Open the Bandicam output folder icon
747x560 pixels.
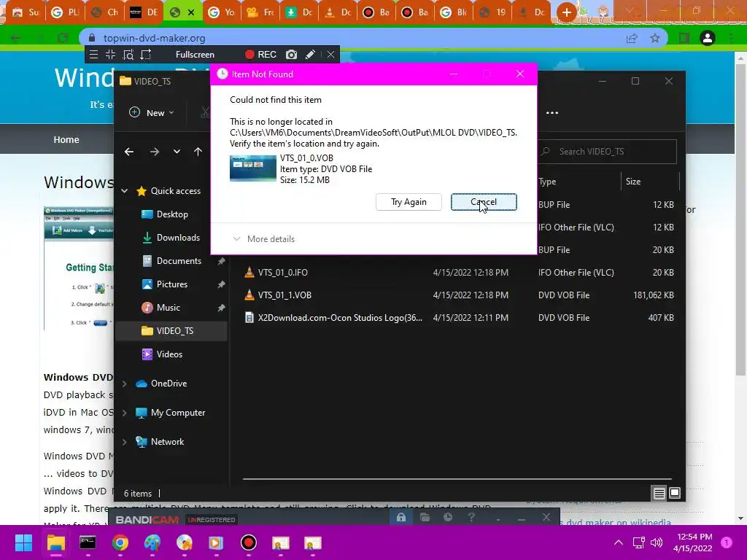pyautogui.click(x=425, y=517)
